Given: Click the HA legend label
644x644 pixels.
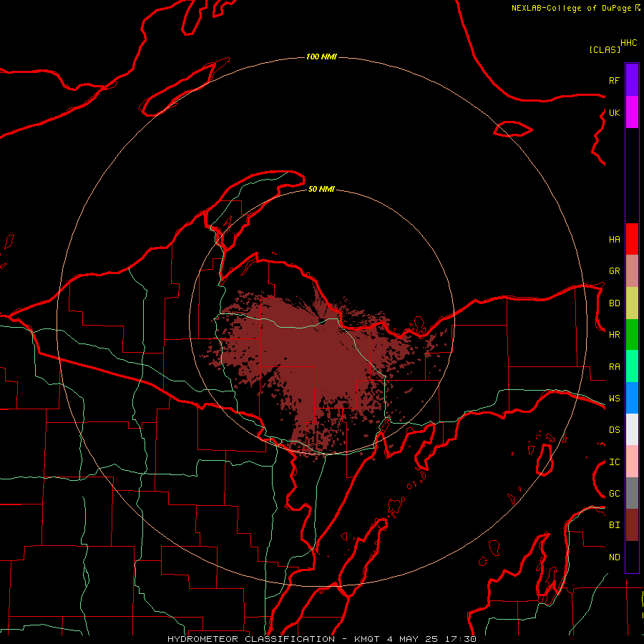Looking at the screenshot, I should point(614,240).
